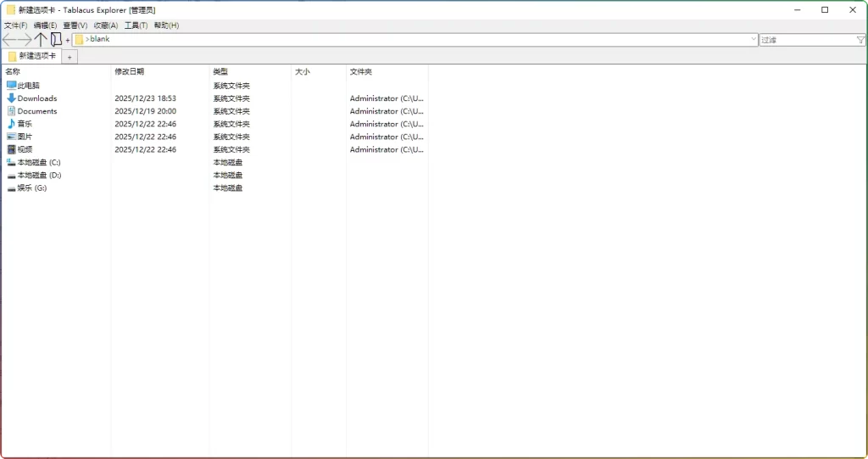The width and height of the screenshot is (868, 459).
Task: Open the address bar history dropdown
Action: pos(753,39)
